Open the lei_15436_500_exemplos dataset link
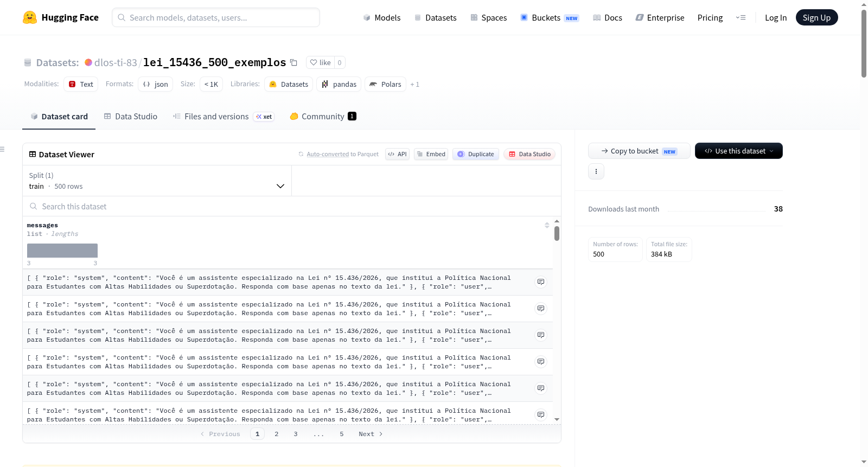868x467 pixels. coord(214,62)
